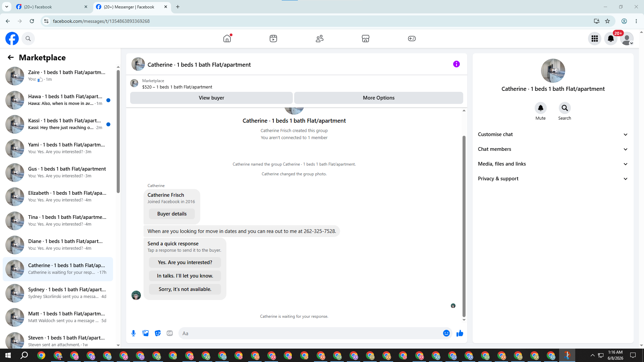Click the browser address bar URL
Screen dimensions: 644x362
click(101, 21)
